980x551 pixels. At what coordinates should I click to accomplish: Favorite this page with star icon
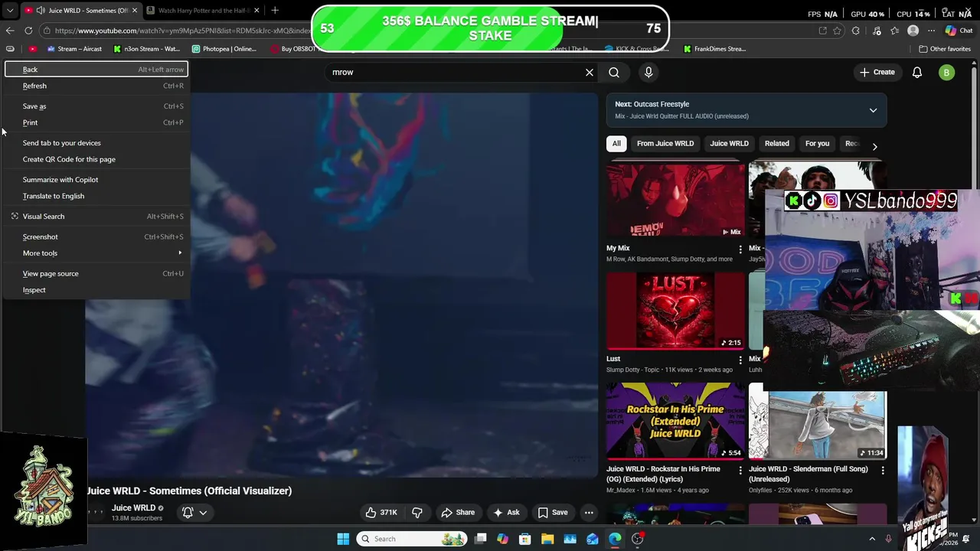(x=837, y=31)
